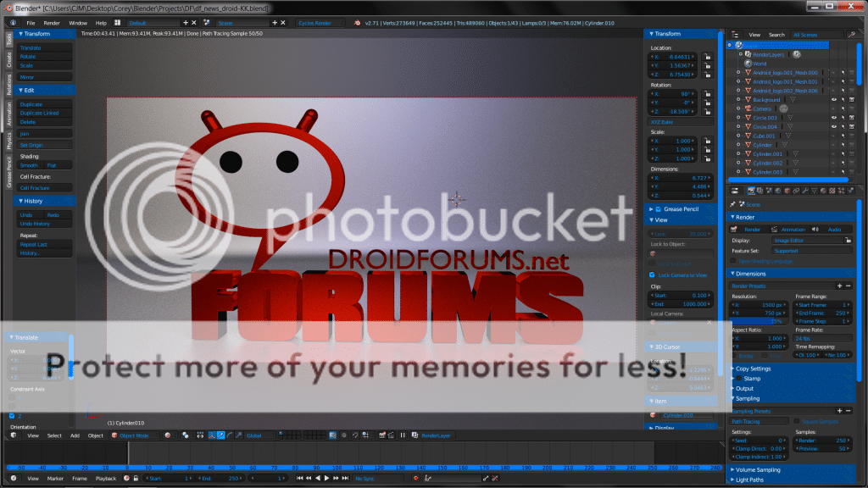Open the Object Mode dropdown
868x488 pixels.
click(135, 435)
